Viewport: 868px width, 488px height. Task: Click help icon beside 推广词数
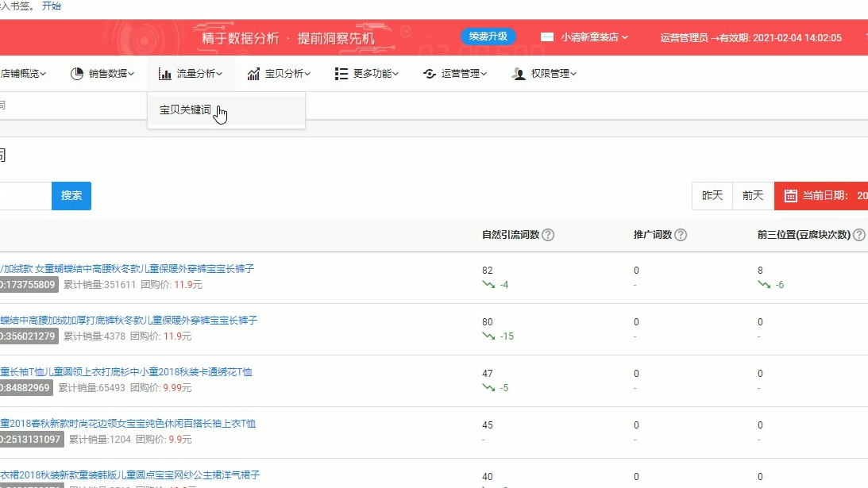(x=681, y=235)
